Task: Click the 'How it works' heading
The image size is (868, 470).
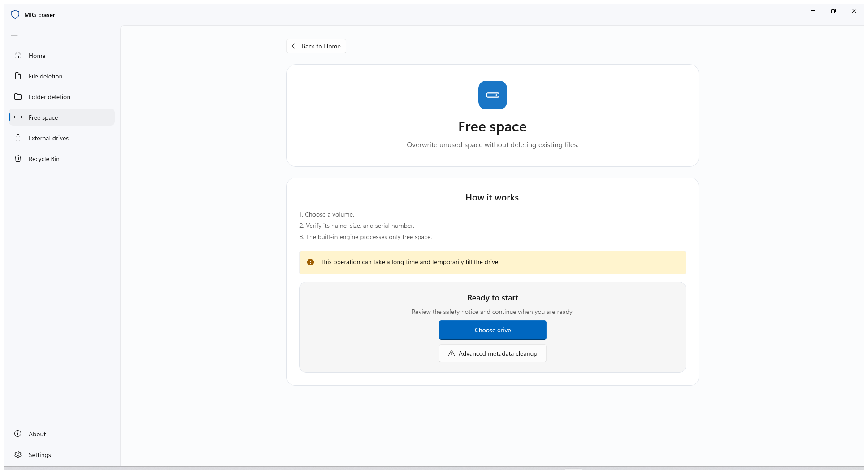Action: coord(492,197)
